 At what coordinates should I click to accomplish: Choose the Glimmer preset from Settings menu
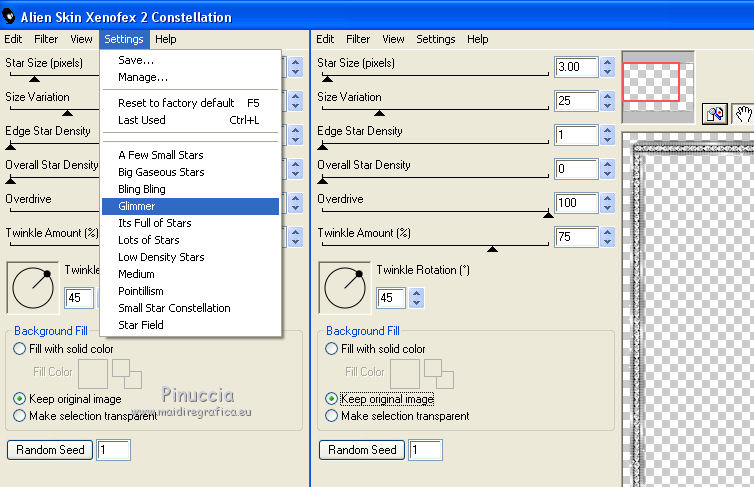(x=137, y=206)
